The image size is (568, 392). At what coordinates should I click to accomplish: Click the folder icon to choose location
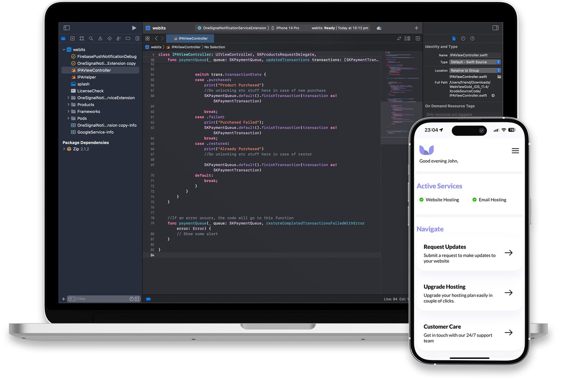click(499, 77)
